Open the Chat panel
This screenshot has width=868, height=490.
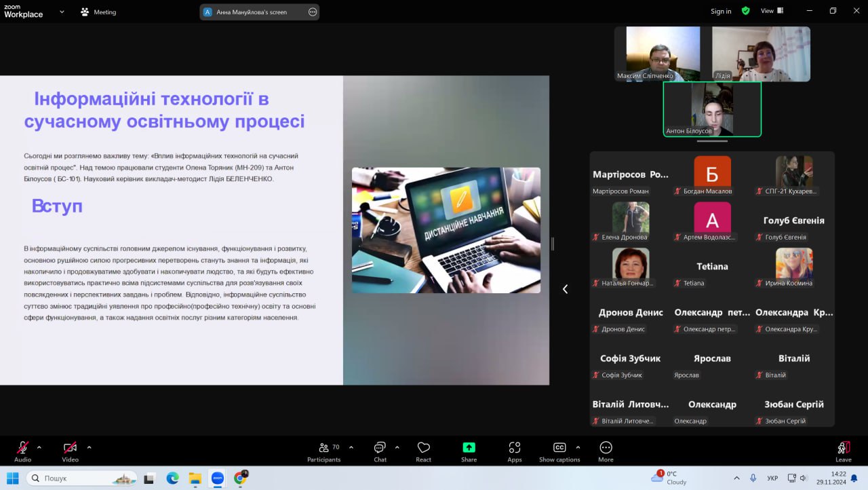click(x=380, y=451)
